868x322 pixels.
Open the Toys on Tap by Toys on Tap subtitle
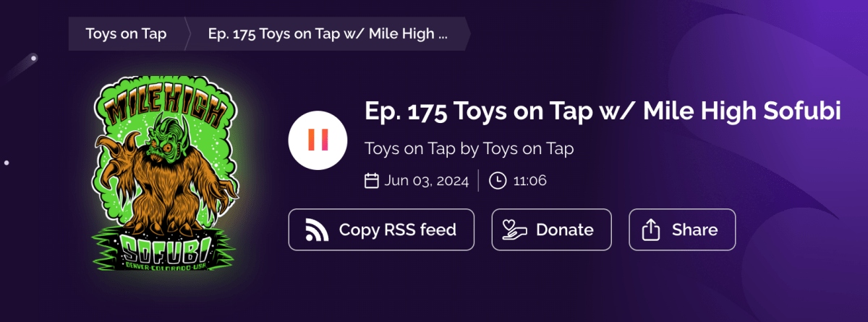tap(469, 149)
